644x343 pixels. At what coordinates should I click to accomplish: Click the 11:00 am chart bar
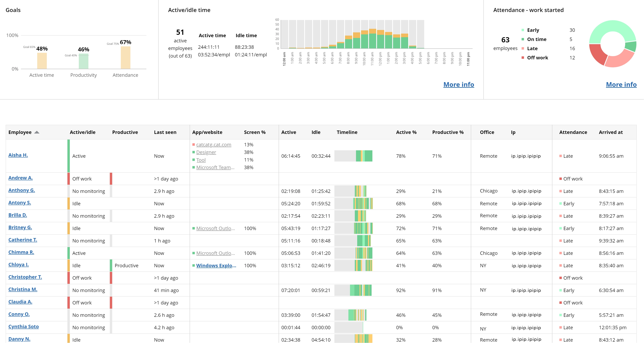[x=372, y=40]
